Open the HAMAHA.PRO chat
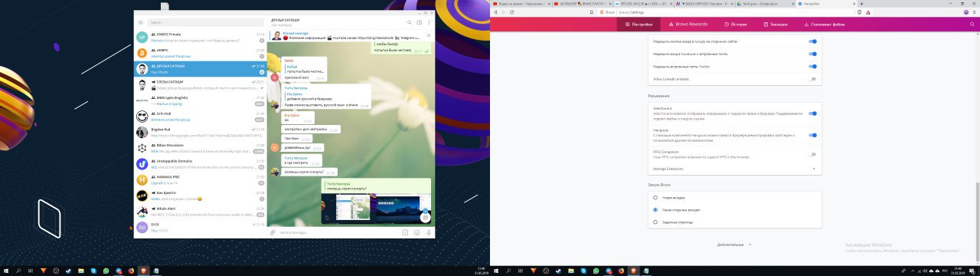 click(200, 180)
